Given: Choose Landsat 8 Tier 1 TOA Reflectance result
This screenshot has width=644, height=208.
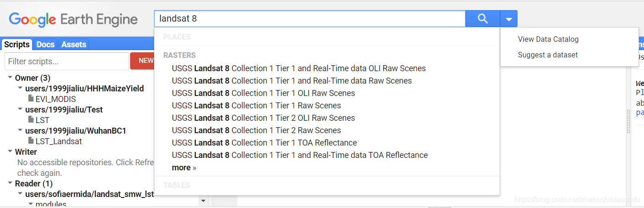Looking at the screenshot, I should point(264,142).
